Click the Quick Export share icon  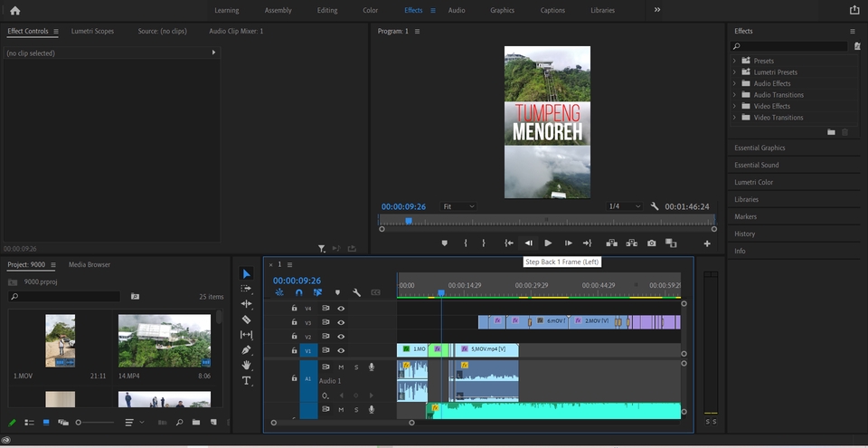pos(854,10)
